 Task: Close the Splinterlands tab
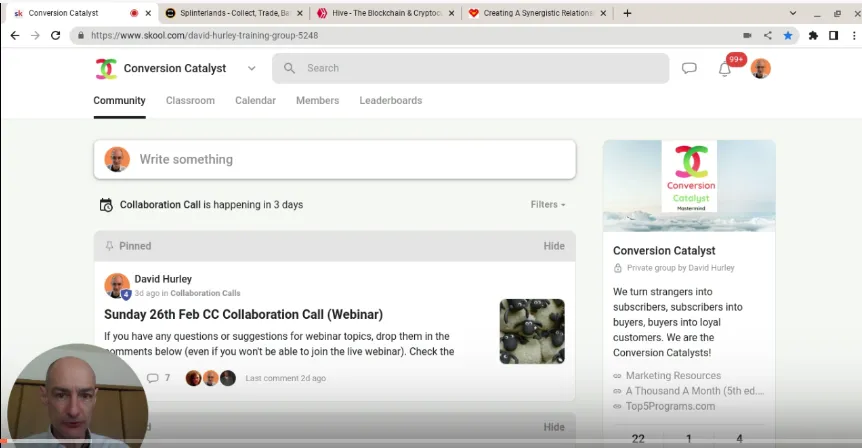coord(300,13)
